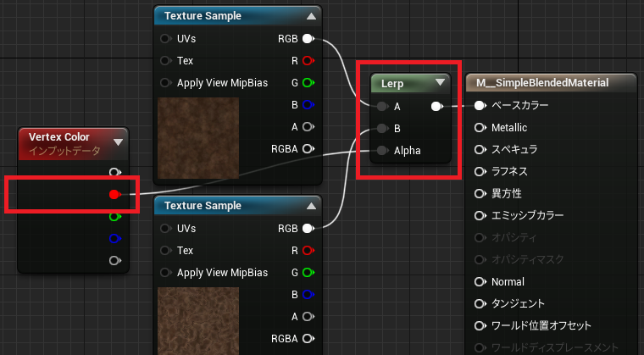Click the upper Texture Sample Tex input pin
The image size is (644, 355).
pos(165,61)
